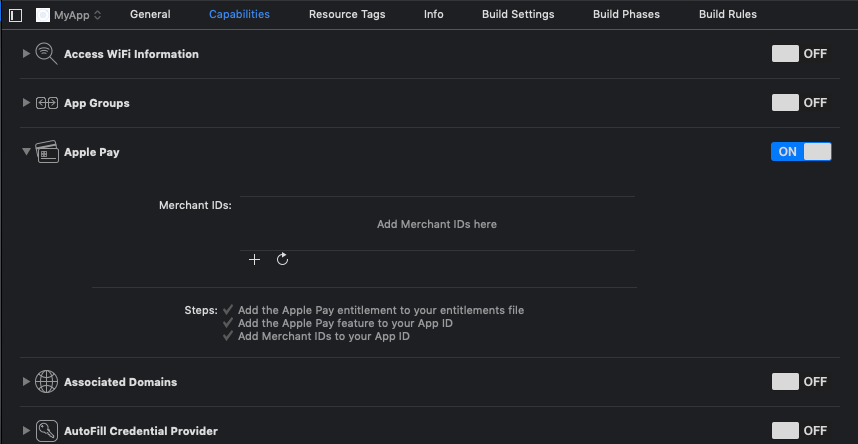Switch to the Build Settings tab
Screen dimensions: 858x444
point(518,15)
